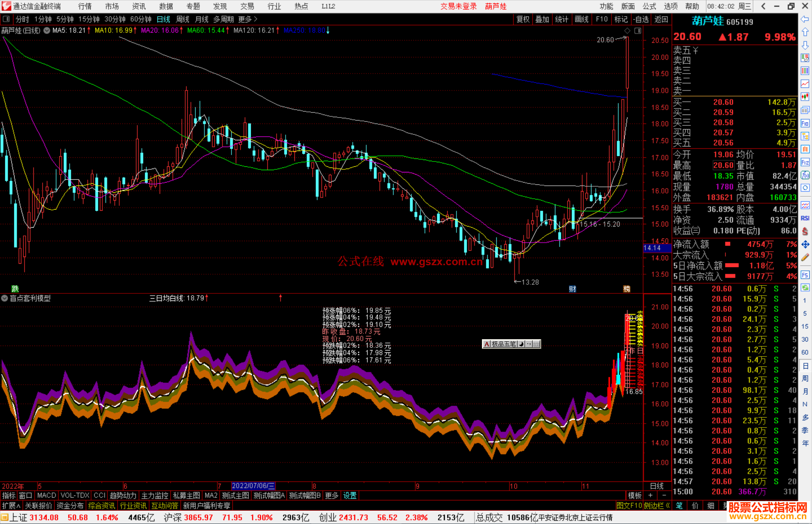
Task: Click the 设置 link in the indicator bar
Action: [350, 495]
